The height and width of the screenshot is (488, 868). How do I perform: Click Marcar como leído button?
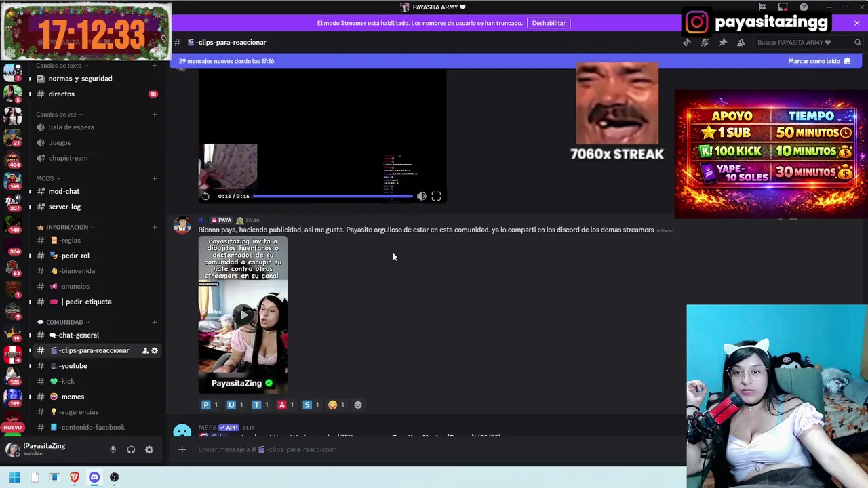click(x=819, y=61)
